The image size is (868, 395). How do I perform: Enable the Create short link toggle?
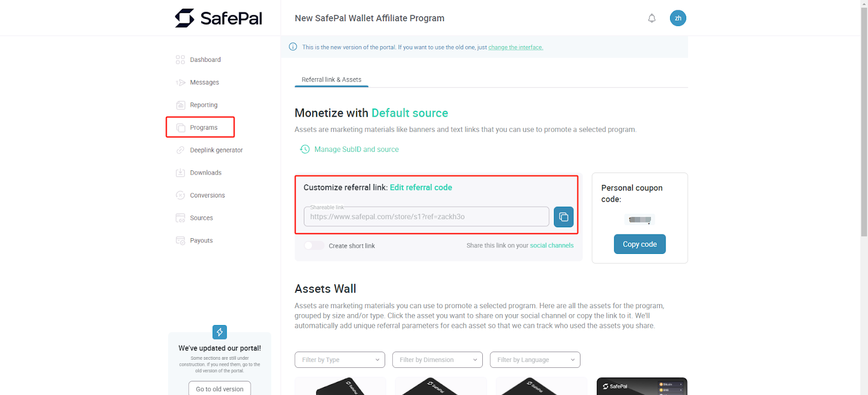314,246
